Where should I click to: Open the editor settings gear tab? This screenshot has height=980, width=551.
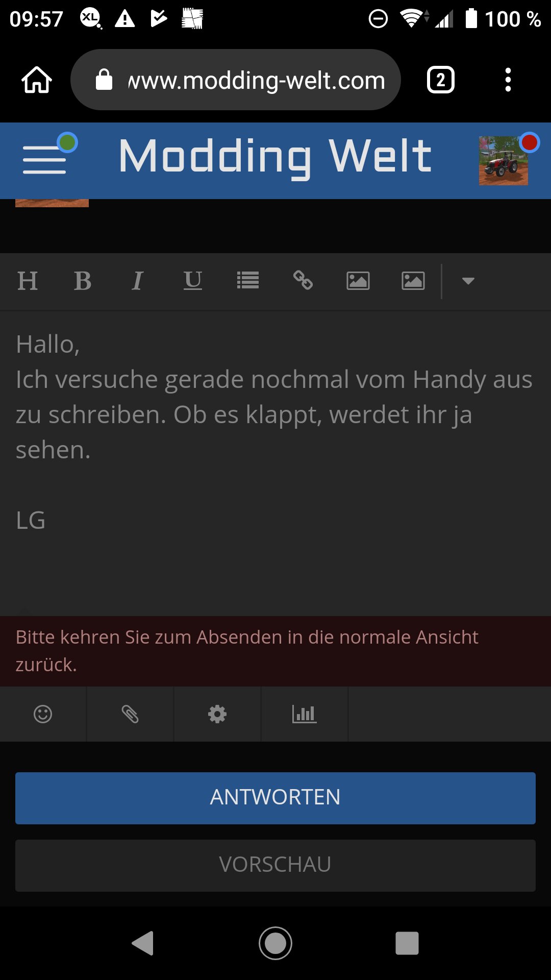click(x=217, y=714)
